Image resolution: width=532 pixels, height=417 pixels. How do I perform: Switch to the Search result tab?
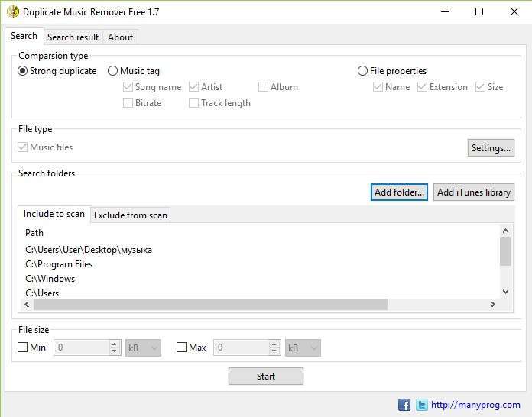tap(73, 37)
